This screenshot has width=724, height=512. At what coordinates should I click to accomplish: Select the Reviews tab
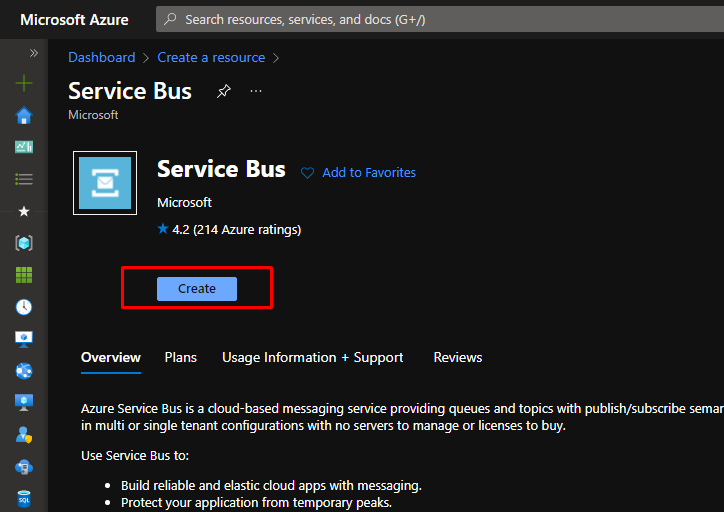[458, 357]
